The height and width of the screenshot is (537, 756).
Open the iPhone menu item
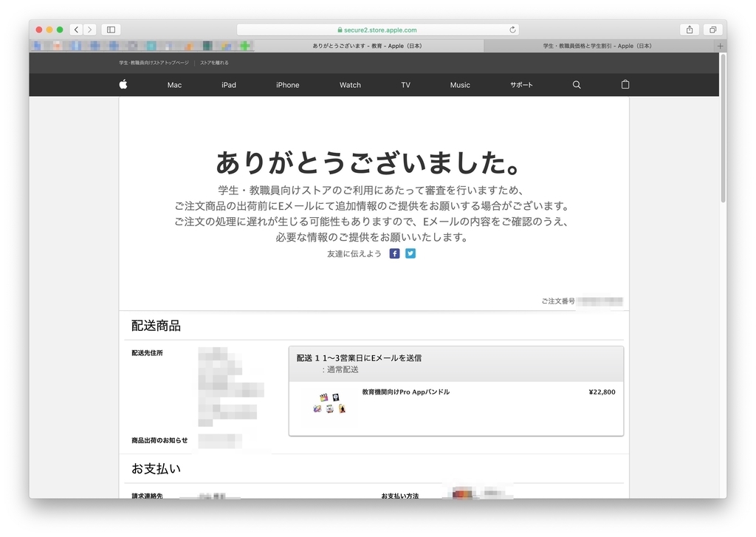point(287,85)
